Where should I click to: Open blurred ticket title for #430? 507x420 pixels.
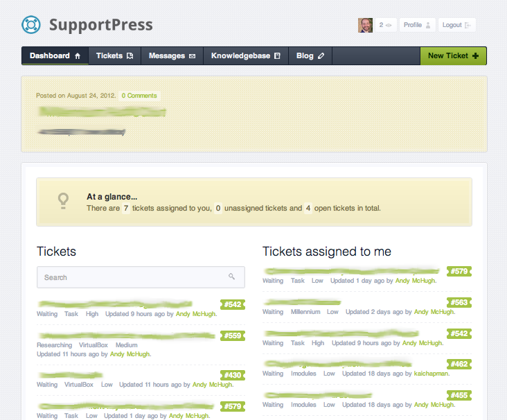click(70, 375)
